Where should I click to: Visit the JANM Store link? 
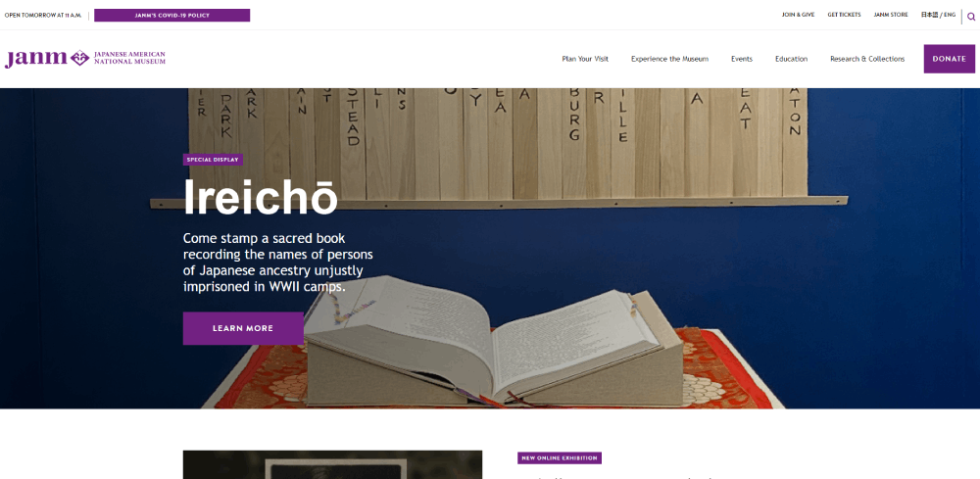click(891, 15)
